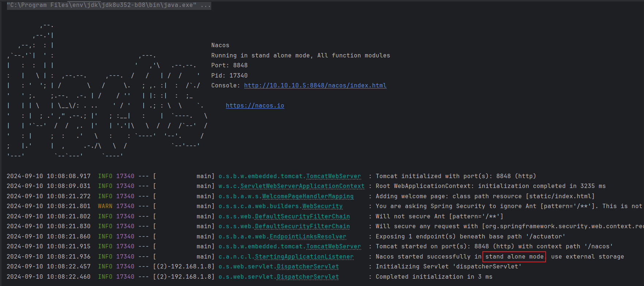Click DefaultSecurityFilterChain link in the 10:08:21.802 line
644x286 pixels.
tap(302, 217)
